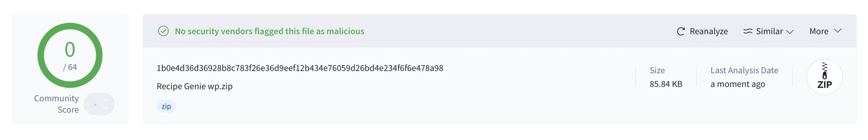Click the Reanalyze circular arrow icon
This screenshot has height=140, width=868.
tap(680, 32)
